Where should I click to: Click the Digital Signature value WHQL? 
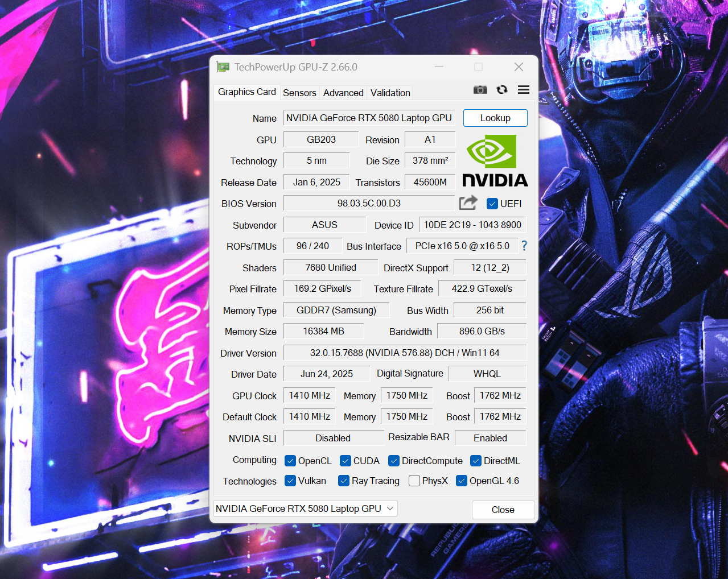[x=487, y=374]
